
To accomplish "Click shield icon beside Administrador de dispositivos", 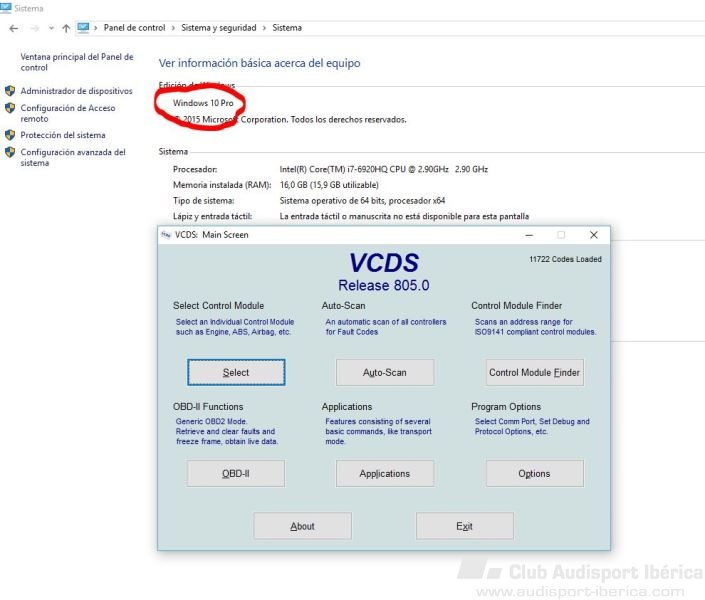I will [10, 91].
